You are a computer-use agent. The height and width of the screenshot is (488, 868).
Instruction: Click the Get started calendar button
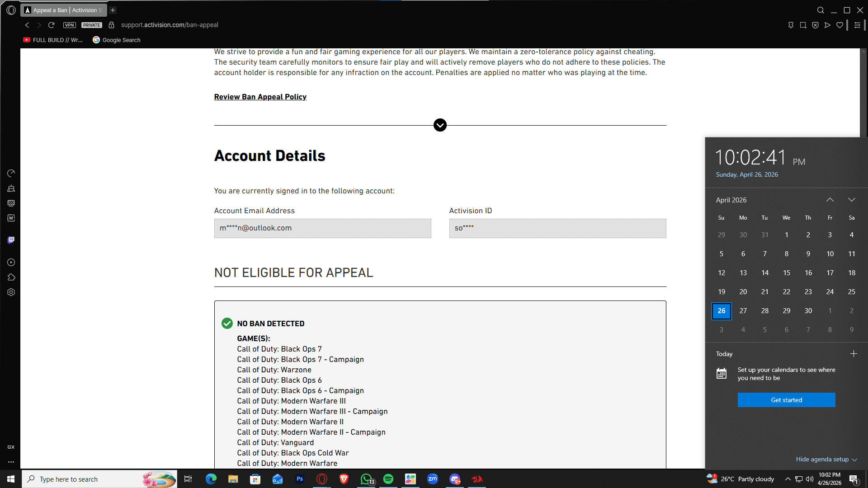[x=786, y=400]
